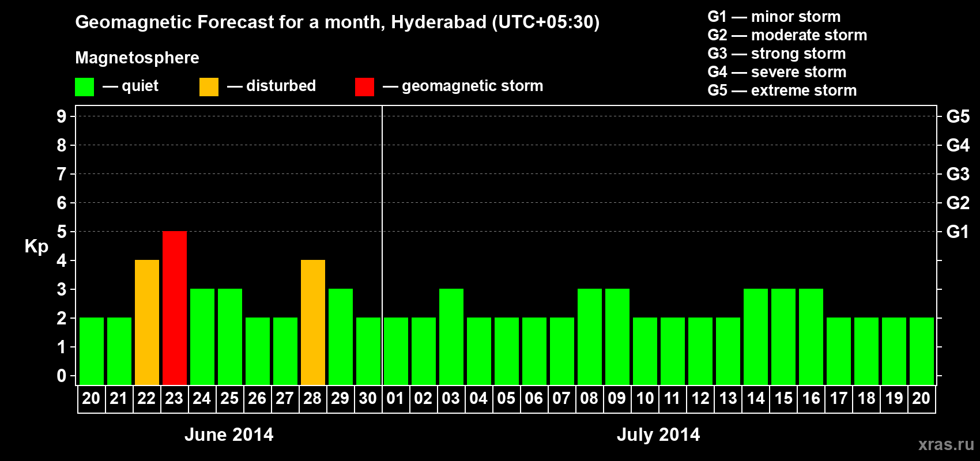The height and width of the screenshot is (461, 980).
Task: Click date label 30 on the axis
Action: click(368, 399)
